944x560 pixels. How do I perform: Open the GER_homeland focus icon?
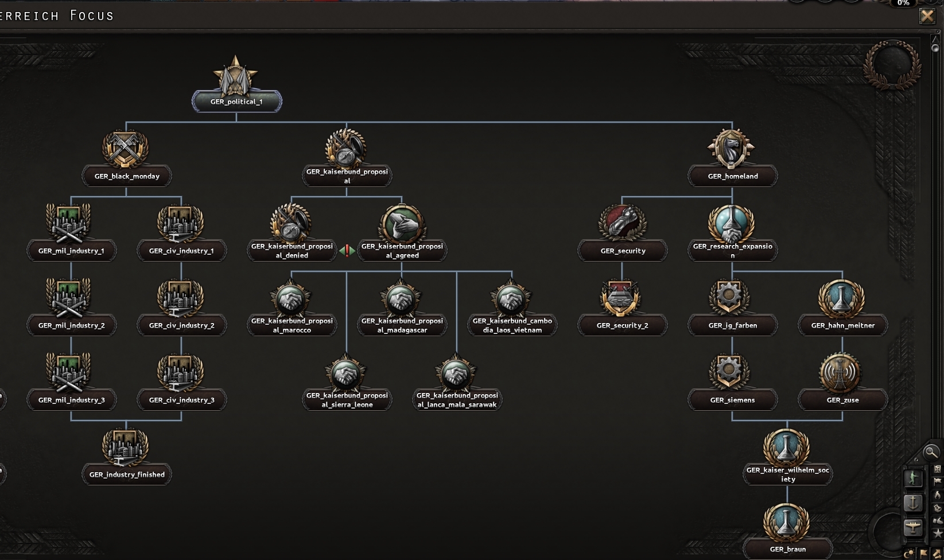[732, 149]
